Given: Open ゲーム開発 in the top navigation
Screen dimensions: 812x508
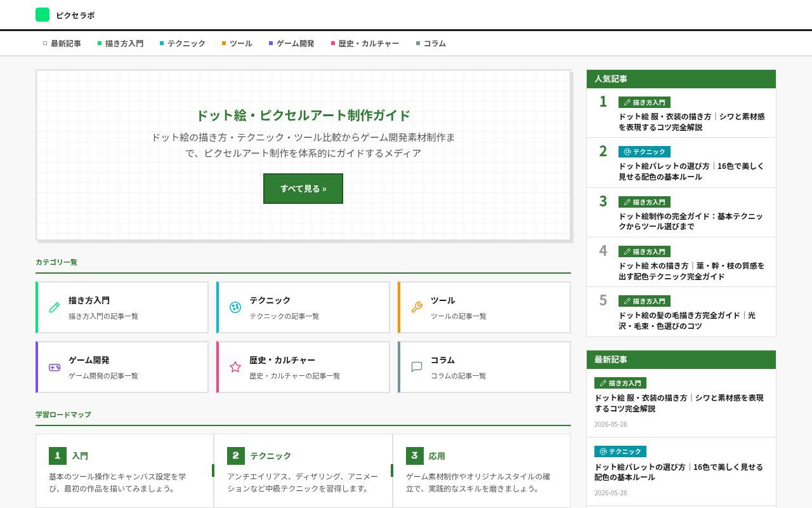Looking at the screenshot, I should (x=292, y=44).
